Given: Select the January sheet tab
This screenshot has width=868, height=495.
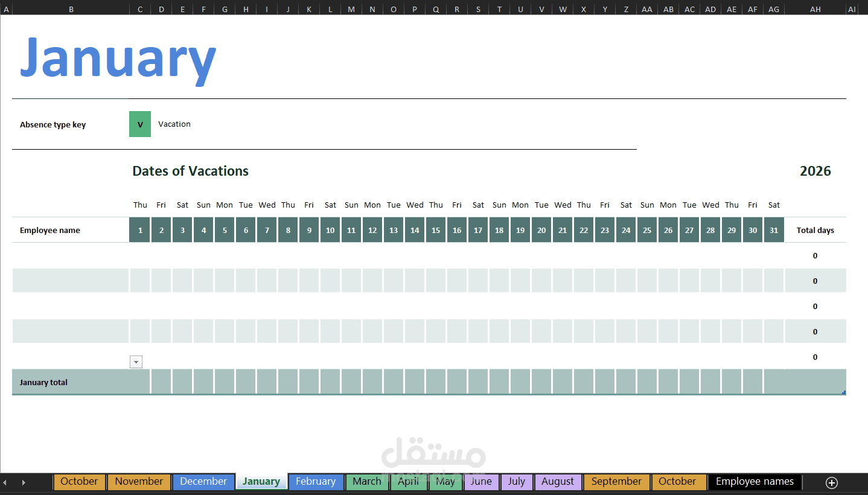Looking at the screenshot, I should 261,482.
